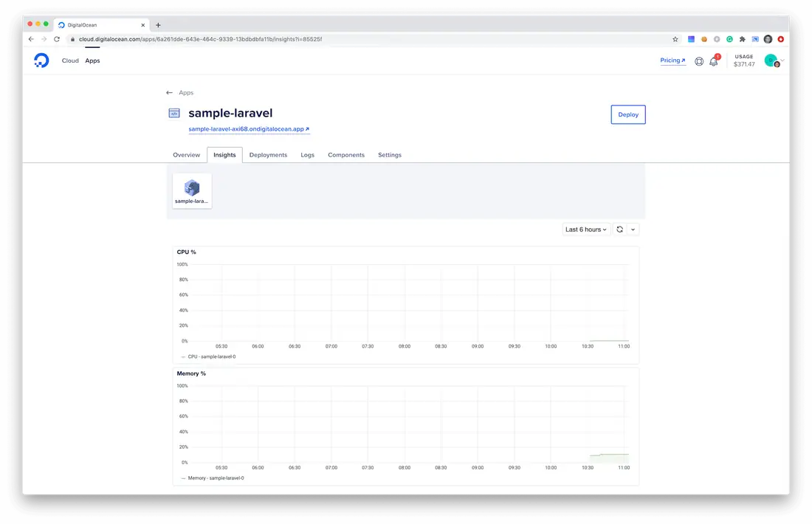Click the USAGE $371.47 indicator
Screen dimensions: 812x524
coord(744,61)
